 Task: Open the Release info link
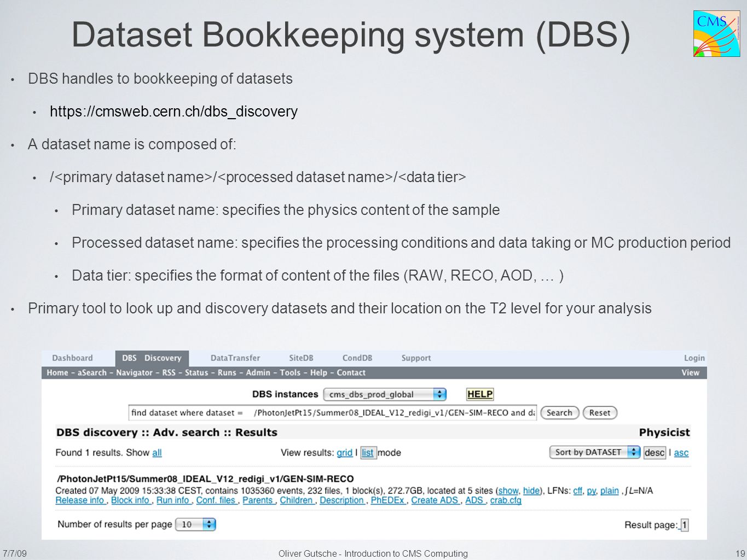80,500
